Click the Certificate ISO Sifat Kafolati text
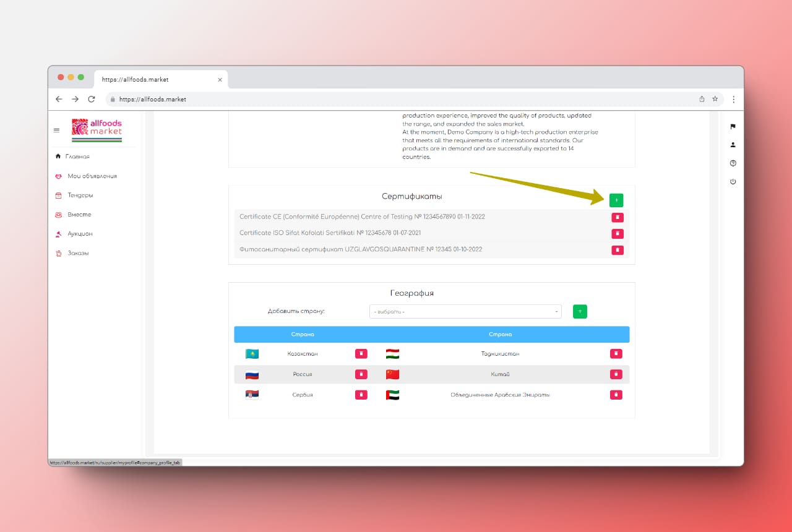Image resolution: width=792 pixels, height=532 pixels. click(330, 233)
